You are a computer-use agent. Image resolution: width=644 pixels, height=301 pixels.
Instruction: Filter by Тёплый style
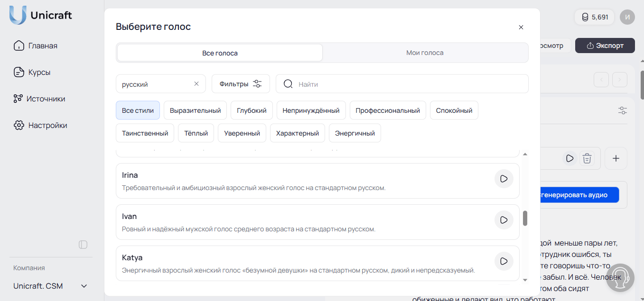196,133
